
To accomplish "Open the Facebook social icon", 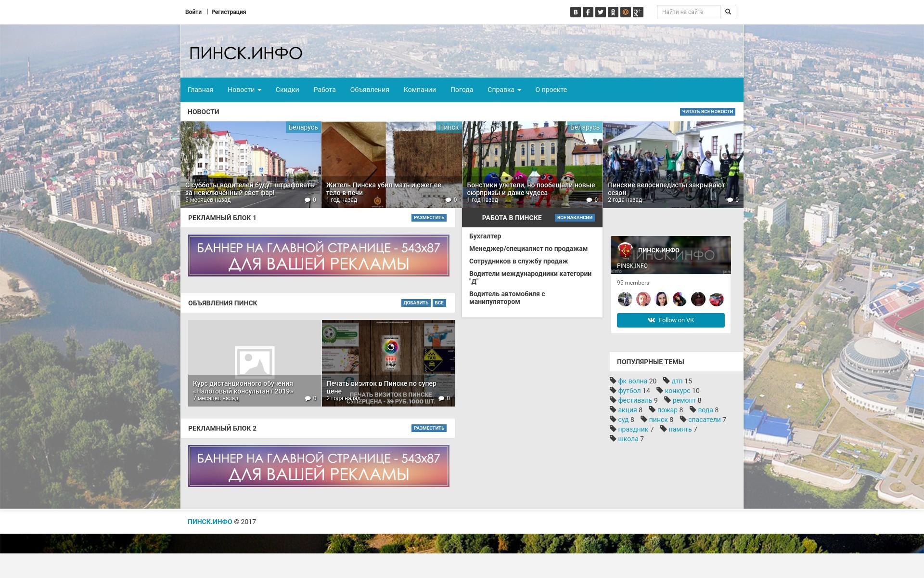I will (588, 12).
